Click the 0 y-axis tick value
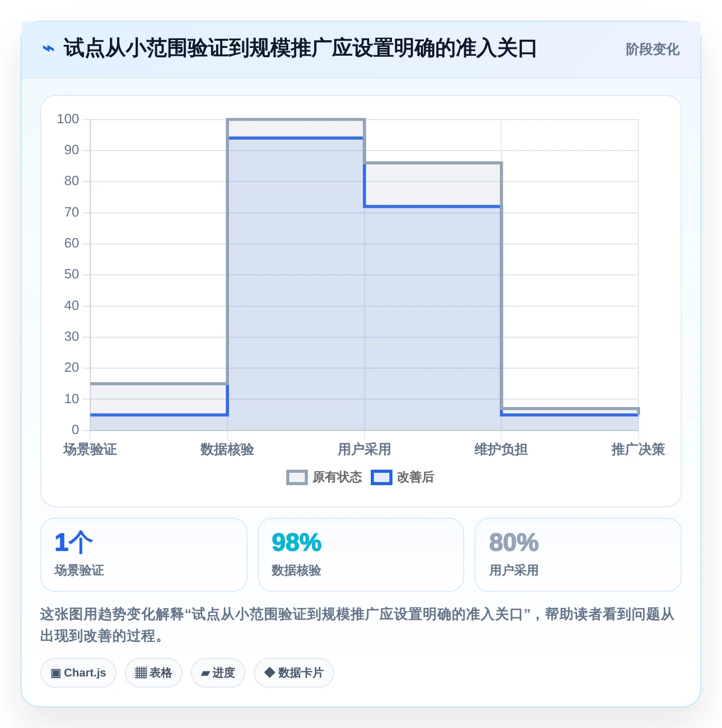722x728 pixels. (75, 429)
